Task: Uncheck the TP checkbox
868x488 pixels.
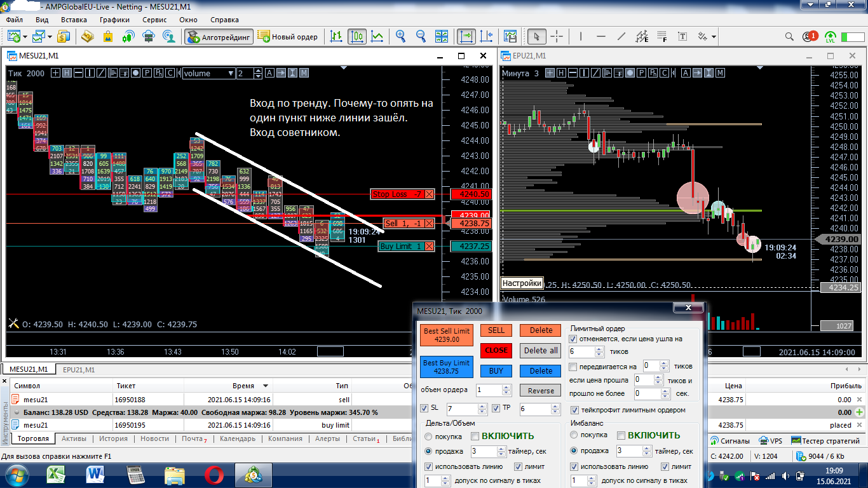Action: [x=497, y=409]
